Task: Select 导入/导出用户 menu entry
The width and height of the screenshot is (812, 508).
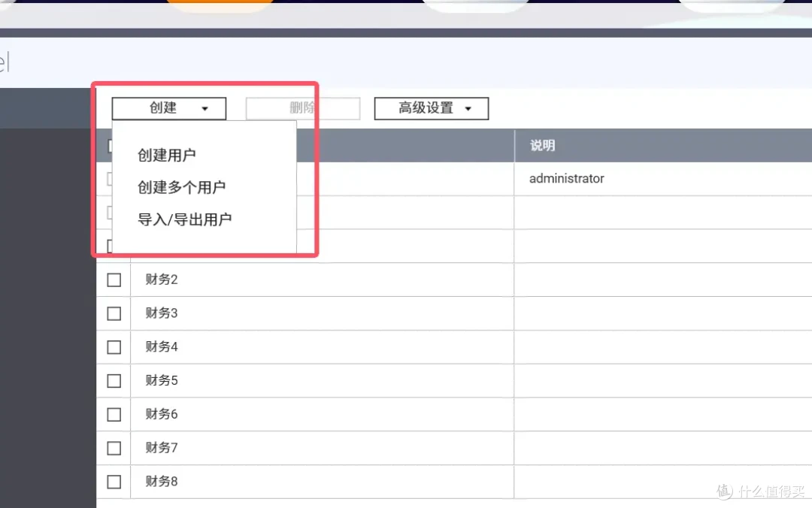Action: pos(184,219)
